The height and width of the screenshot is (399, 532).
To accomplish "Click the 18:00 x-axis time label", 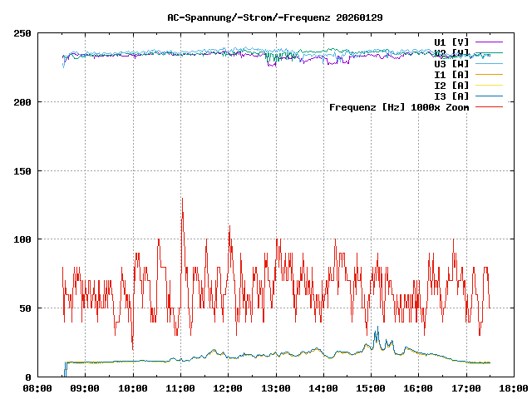I will point(512,388).
